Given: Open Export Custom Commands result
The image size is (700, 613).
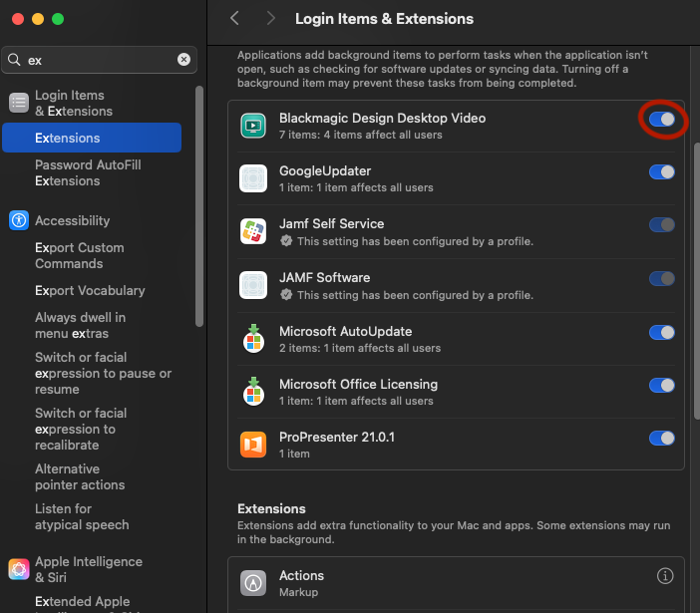Looking at the screenshot, I should [x=80, y=255].
